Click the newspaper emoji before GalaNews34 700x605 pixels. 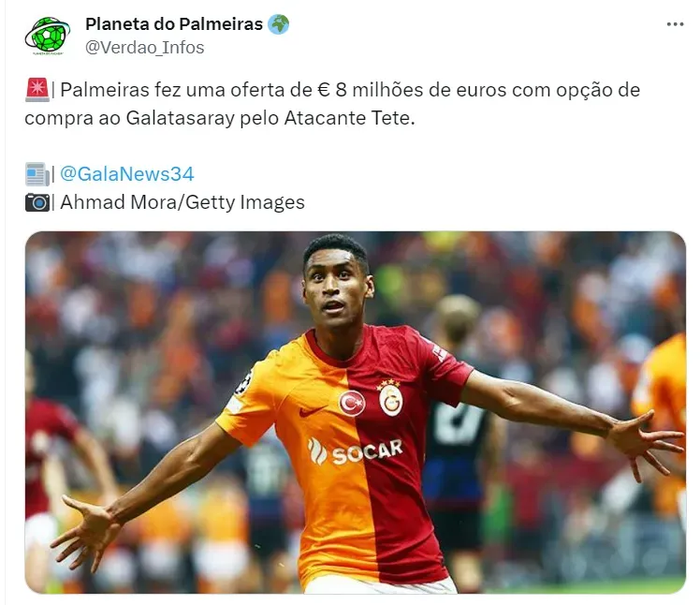click(x=37, y=174)
